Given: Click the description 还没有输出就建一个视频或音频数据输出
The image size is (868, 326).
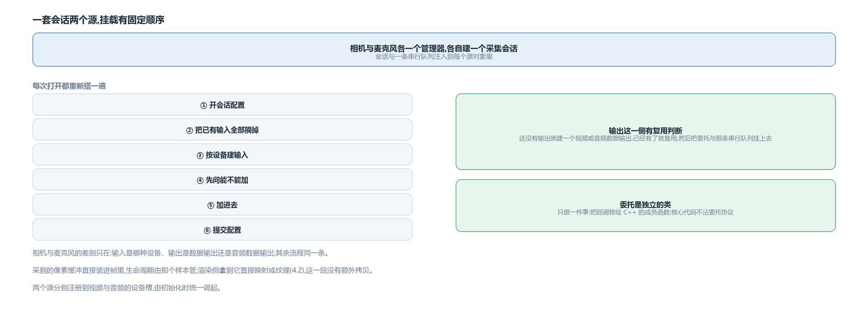Looking at the screenshot, I should coord(646,139).
